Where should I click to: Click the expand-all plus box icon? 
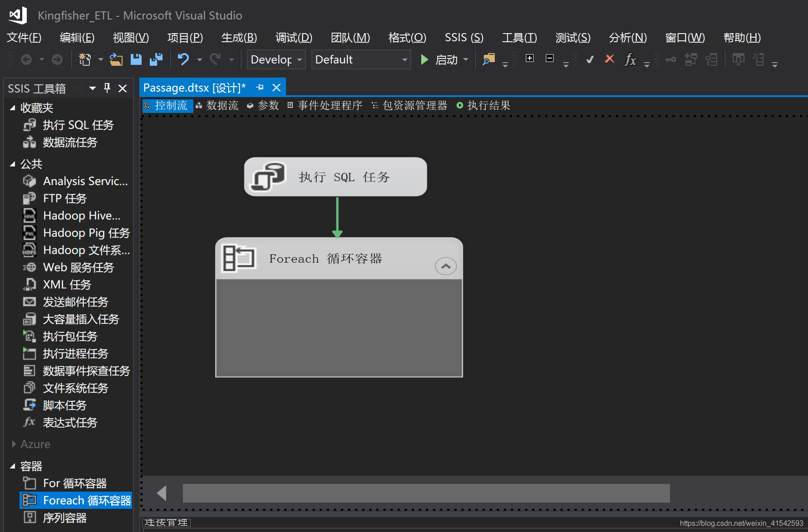[530, 58]
